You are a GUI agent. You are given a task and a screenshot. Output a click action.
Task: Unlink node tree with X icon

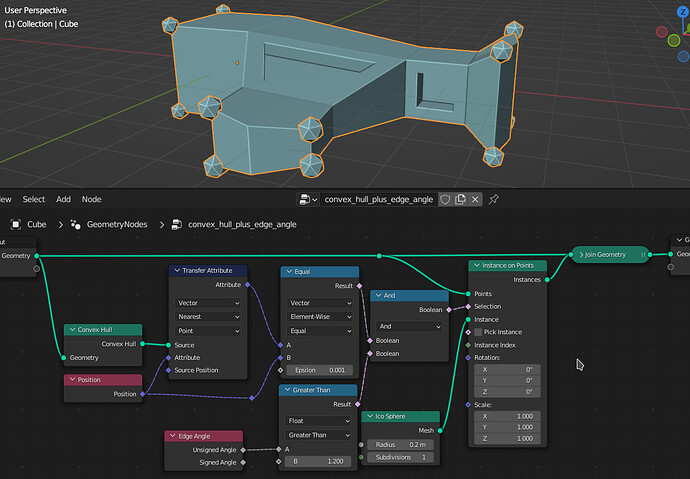pos(475,199)
